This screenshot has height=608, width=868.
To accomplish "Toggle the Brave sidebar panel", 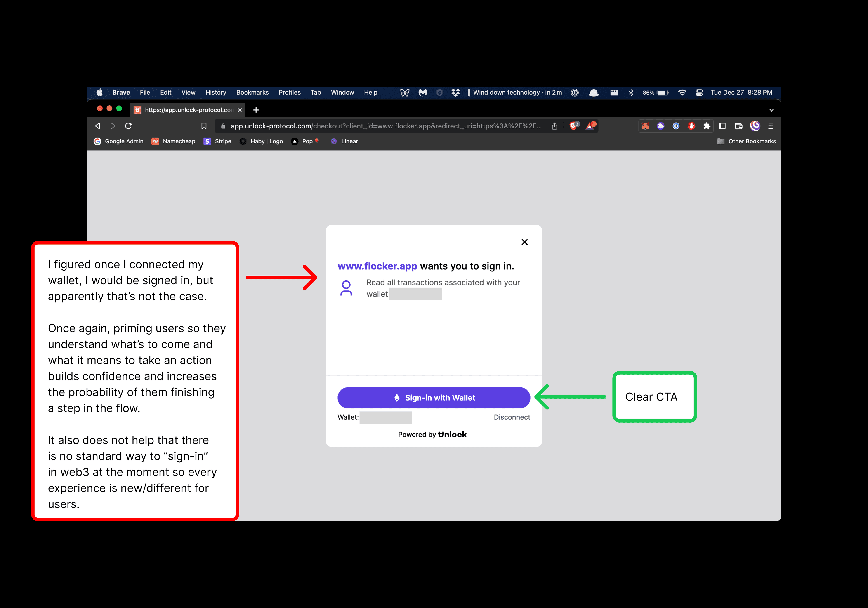I will pyautogui.click(x=722, y=126).
